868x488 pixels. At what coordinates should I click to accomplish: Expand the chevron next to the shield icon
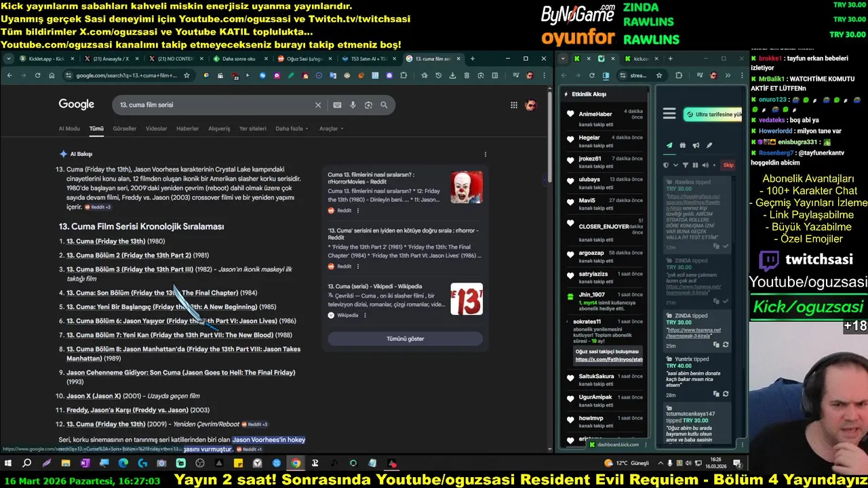pyautogui.click(x=675, y=165)
